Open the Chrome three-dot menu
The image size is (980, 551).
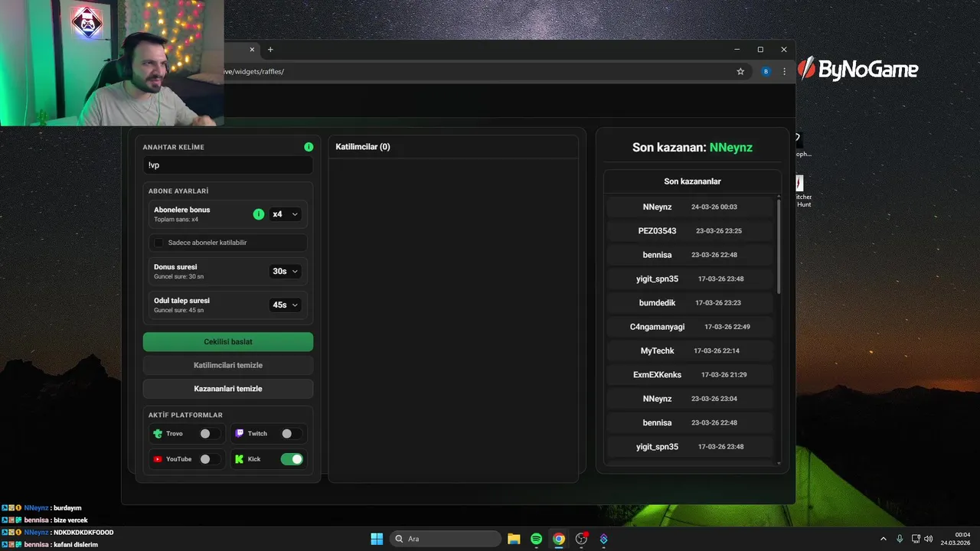(784, 71)
